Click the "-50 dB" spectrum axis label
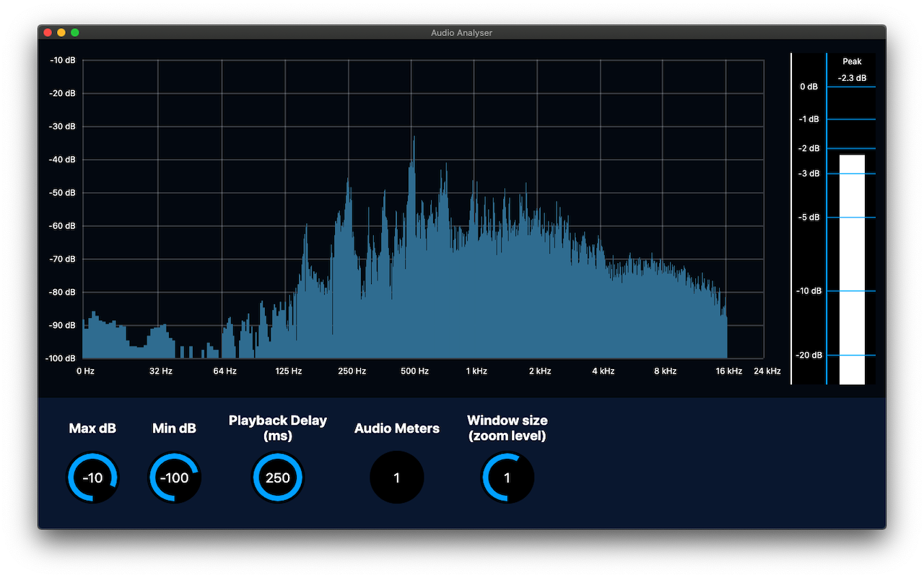The width and height of the screenshot is (924, 578). [62, 193]
